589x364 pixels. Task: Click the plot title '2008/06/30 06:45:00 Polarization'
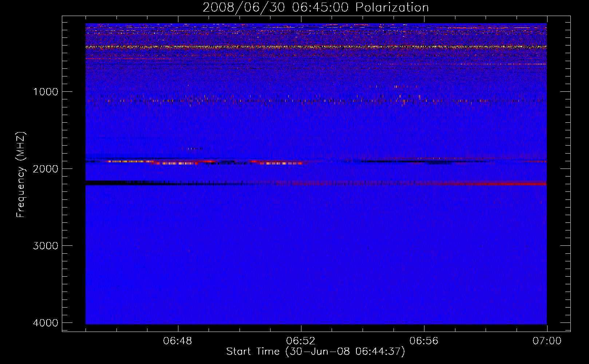pos(316,7)
